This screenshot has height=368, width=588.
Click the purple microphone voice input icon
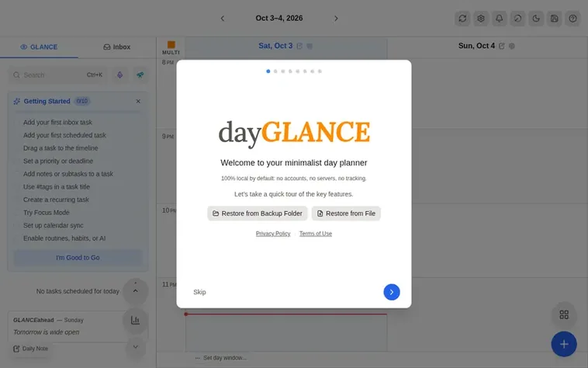click(x=119, y=75)
